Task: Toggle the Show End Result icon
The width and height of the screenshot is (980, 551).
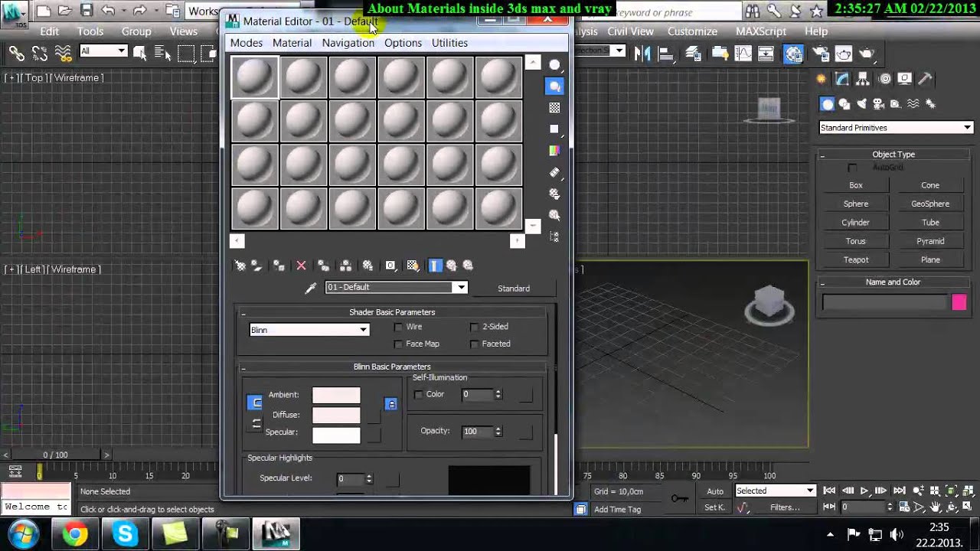Action: pyautogui.click(x=435, y=266)
